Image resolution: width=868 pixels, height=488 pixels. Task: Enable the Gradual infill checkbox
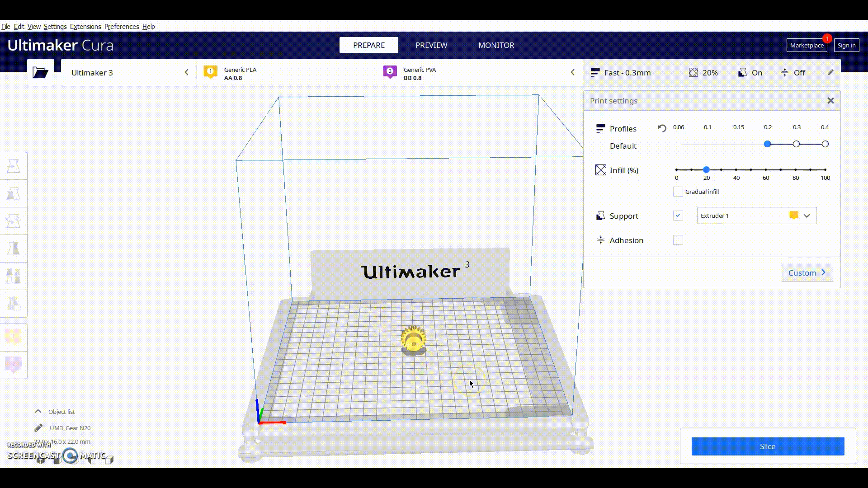678,192
